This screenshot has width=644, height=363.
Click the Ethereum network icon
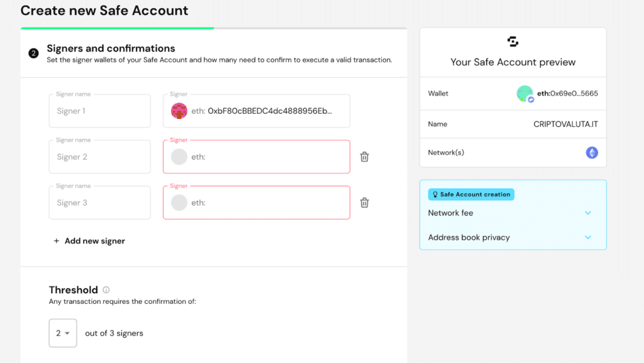point(592,153)
